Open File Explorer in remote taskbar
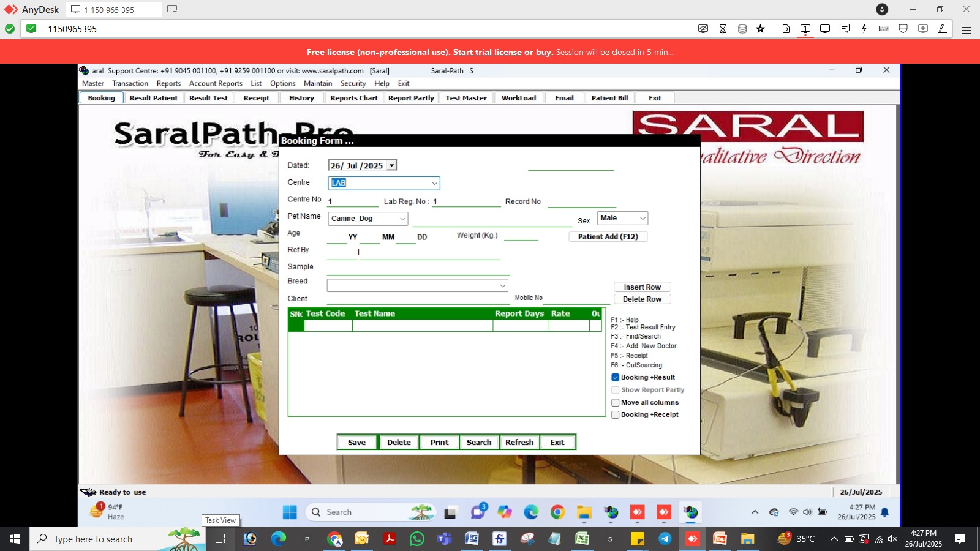Viewport: 980px width, 551px height. [584, 512]
